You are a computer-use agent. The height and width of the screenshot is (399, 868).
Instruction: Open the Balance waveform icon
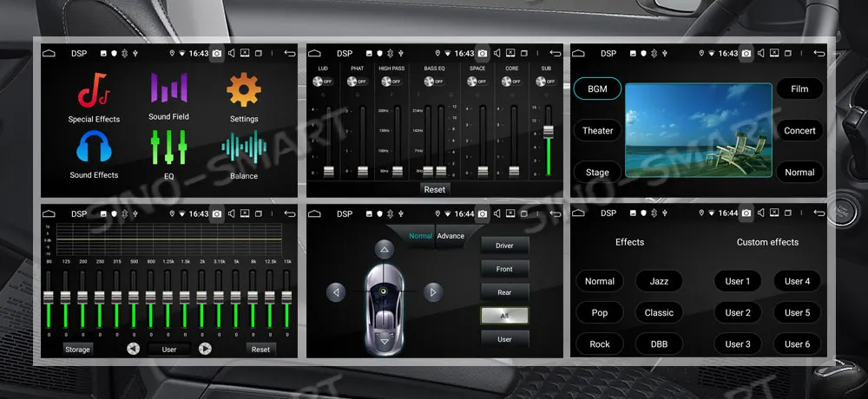(x=244, y=147)
